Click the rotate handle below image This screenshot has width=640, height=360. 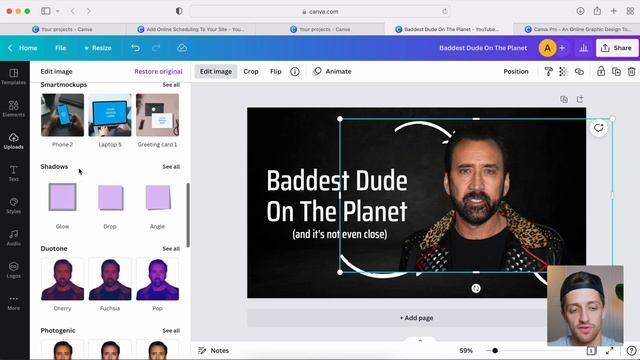click(476, 289)
